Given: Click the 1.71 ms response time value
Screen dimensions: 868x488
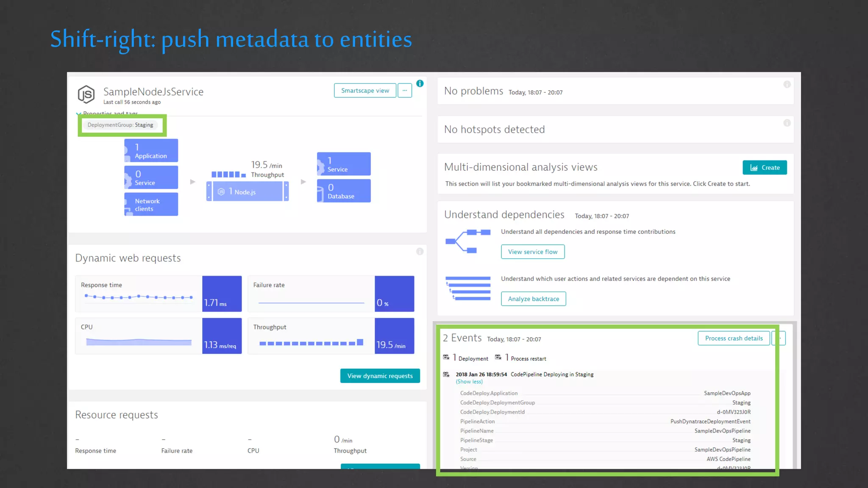Looking at the screenshot, I should click(215, 303).
